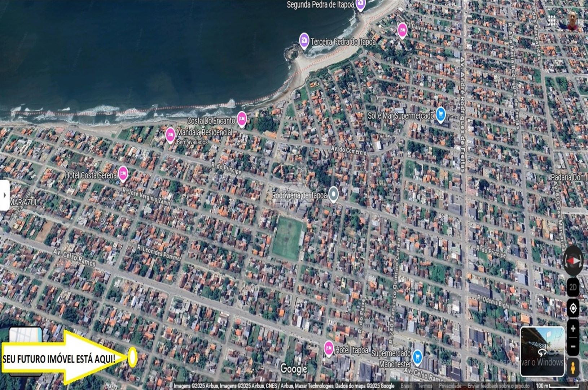The width and height of the screenshot is (588, 390).
Task: Open the Sol e Mar Supermercado shopping pin
Action: (440, 115)
